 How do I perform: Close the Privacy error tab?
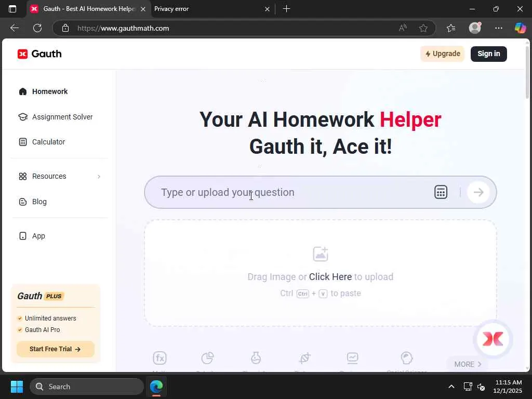point(267,9)
